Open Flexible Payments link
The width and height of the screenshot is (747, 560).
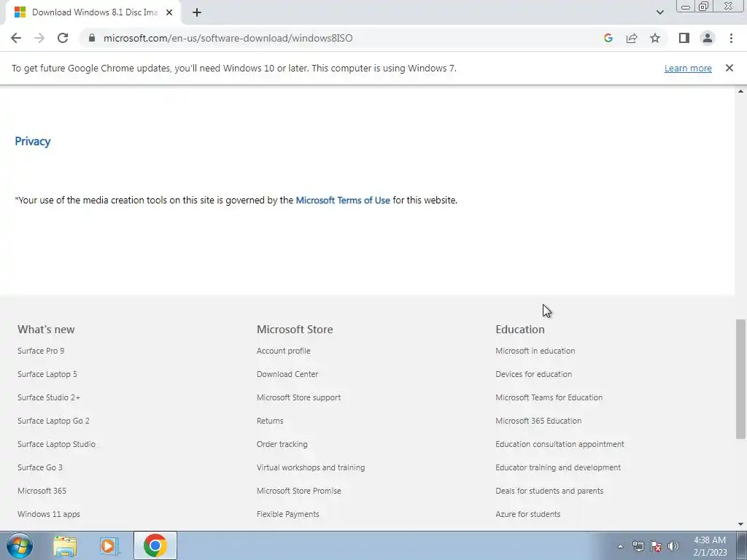[x=287, y=514]
